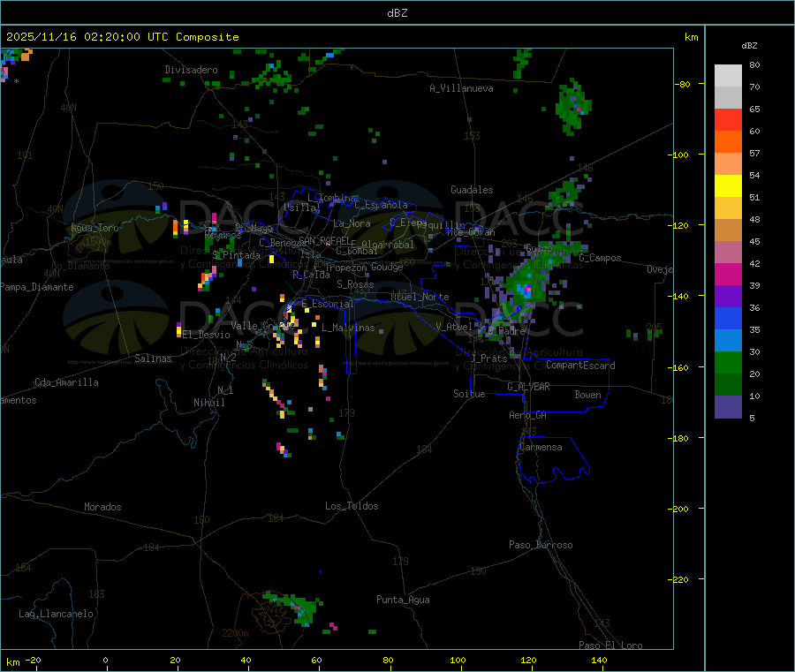Image resolution: width=795 pixels, height=672 pixels.
Task: Click the La_Nora label
Action: (352, 223)
